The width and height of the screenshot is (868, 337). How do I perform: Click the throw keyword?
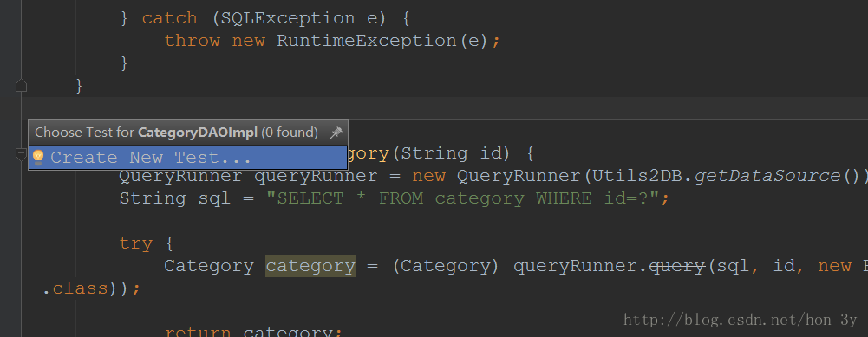193,41
